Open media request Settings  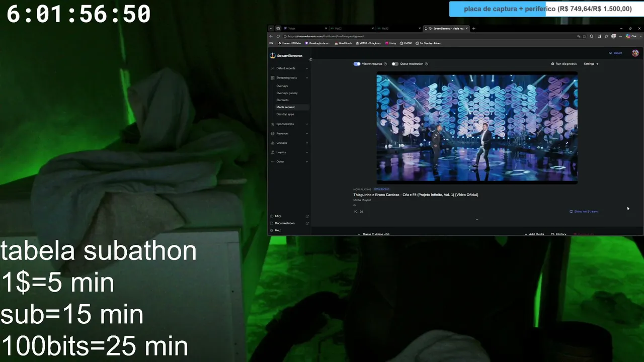coord(591,64)
